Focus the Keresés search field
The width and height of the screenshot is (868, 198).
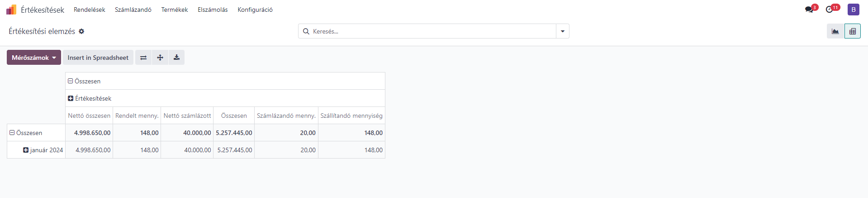(432, 31)
